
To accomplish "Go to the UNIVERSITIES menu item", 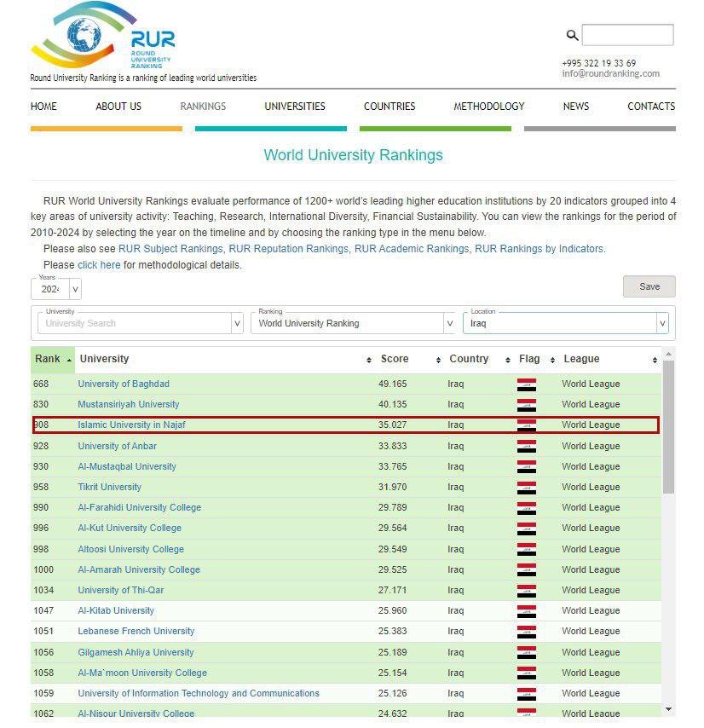I will click(294, 107).
